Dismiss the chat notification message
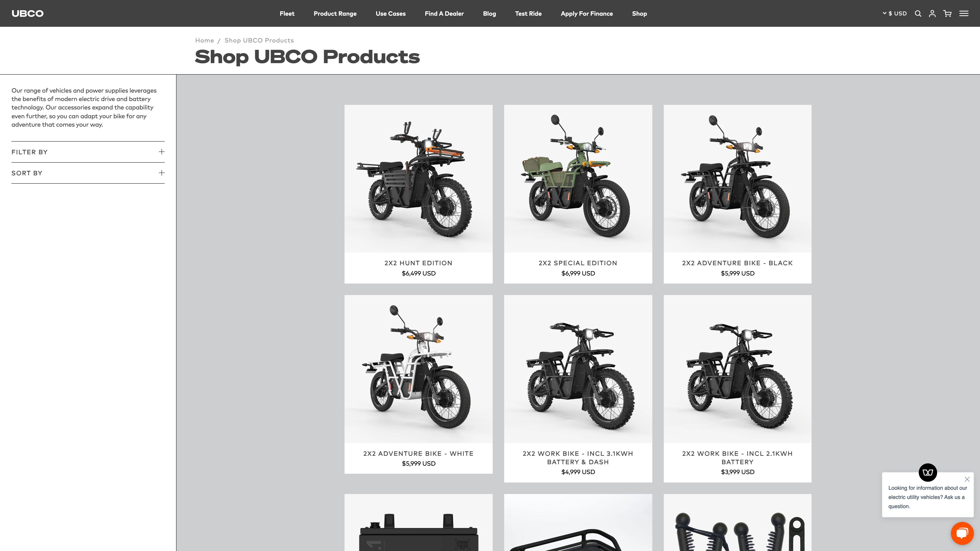Viewport: 980px width, 551px height. [967, 479]
